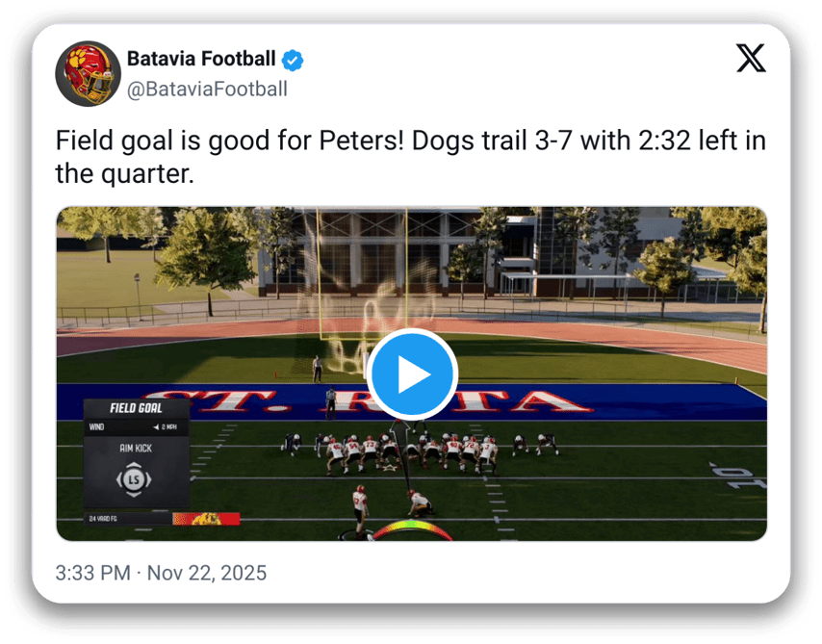Open the X logo link

click(751, 58)
